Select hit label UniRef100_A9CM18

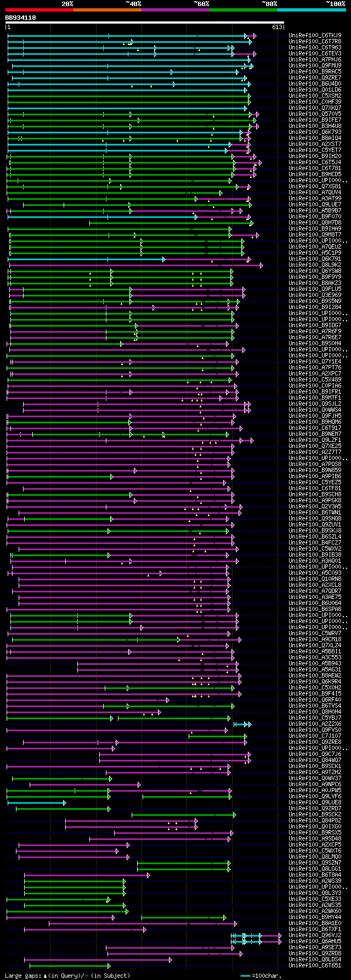(x=315, y=639)
